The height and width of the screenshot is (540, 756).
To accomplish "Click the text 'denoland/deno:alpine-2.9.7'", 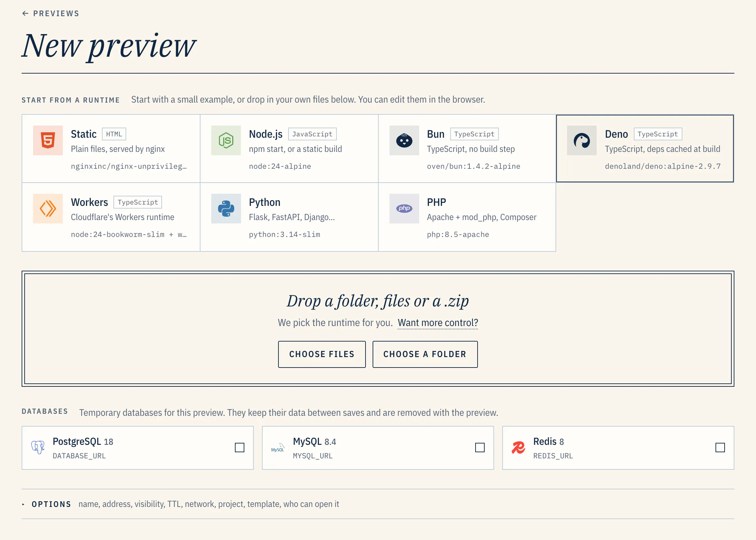I will pyautogui.click(x=663, y=166).
